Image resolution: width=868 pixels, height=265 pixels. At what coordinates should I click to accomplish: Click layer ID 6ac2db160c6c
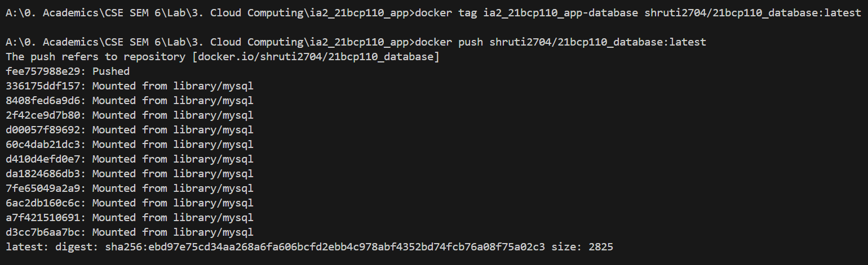click(45, 203)
